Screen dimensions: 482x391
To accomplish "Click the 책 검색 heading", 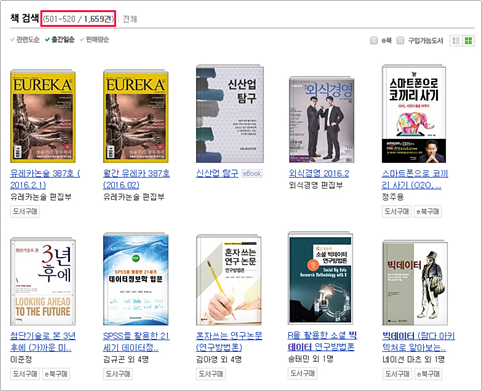I will [25, 18].
